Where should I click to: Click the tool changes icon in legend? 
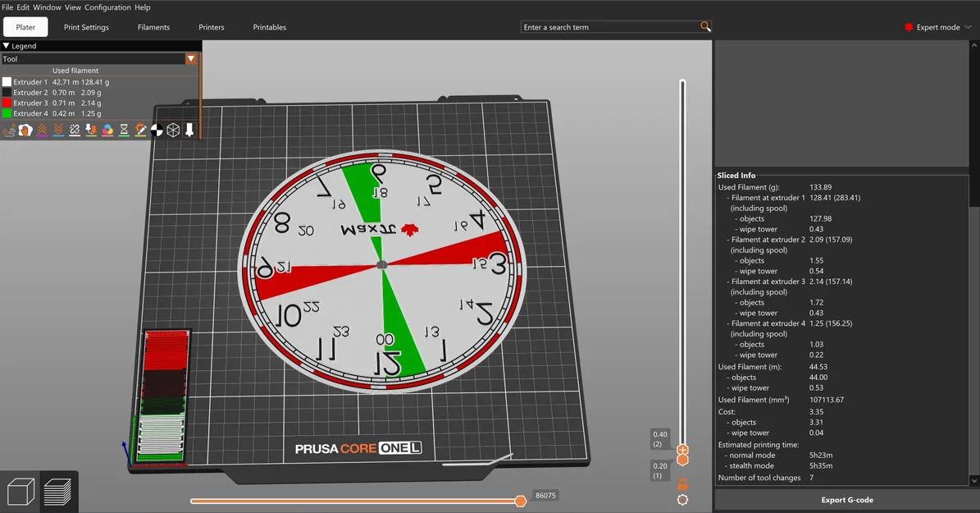[91, 131]
